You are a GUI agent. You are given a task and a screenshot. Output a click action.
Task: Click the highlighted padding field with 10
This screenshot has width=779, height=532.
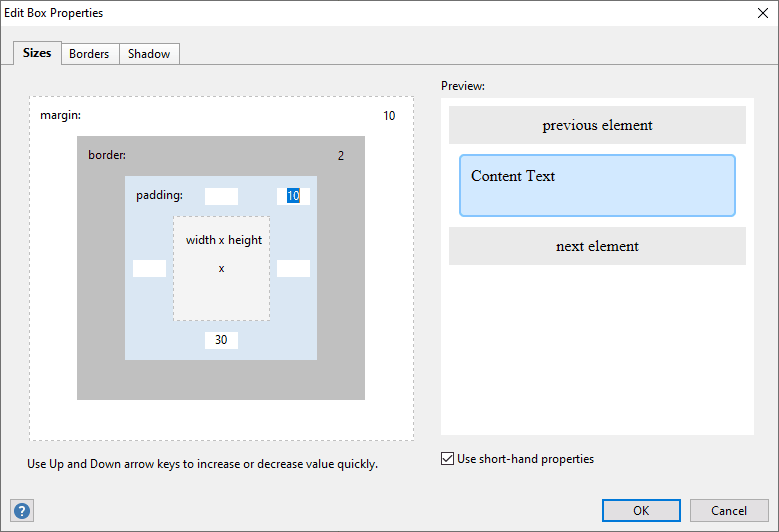(x=293, y=196)
